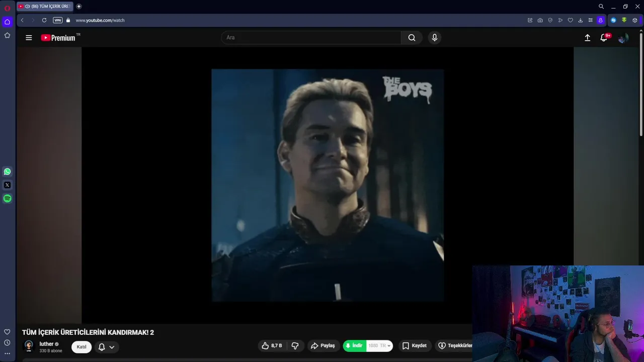Screen dimensions: 644x362
Task: Open Opera account profile icon
Action: [600, 20]
